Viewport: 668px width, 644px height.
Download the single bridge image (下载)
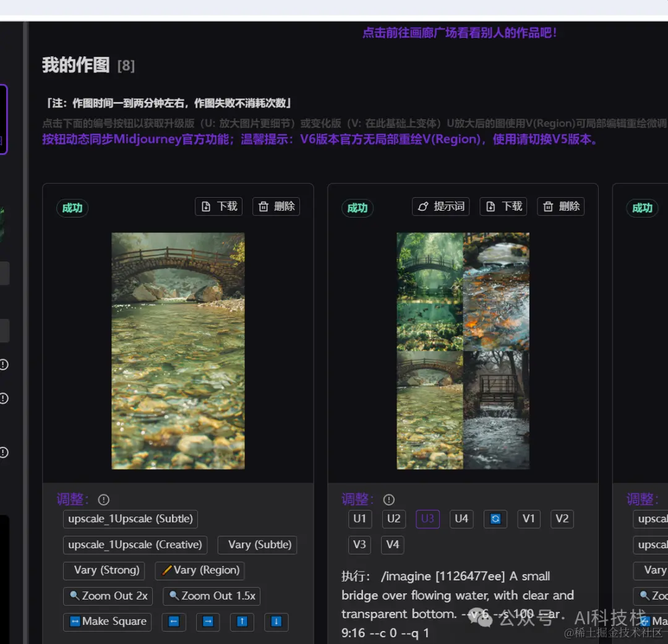[x=218, y=206]
